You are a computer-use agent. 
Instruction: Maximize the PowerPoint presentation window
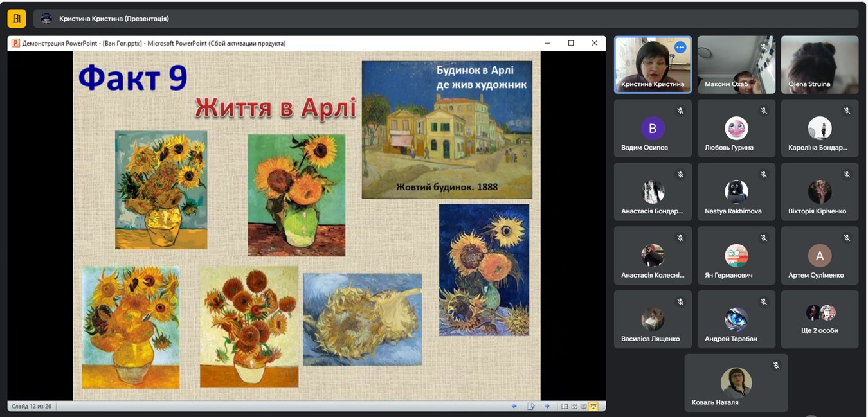point(570,43)
